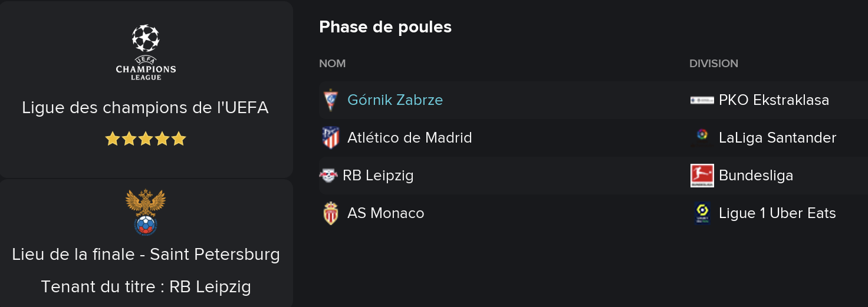This screenshot has width=868, height=307.
Task: Select the AS Monaco team name
Action: [x=386, y=213]
